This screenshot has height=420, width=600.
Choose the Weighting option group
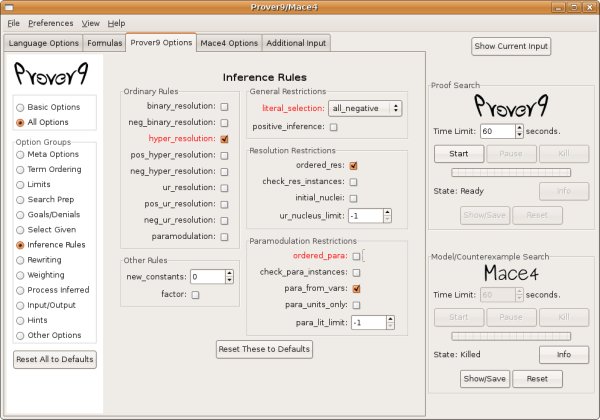coord(40,275)
